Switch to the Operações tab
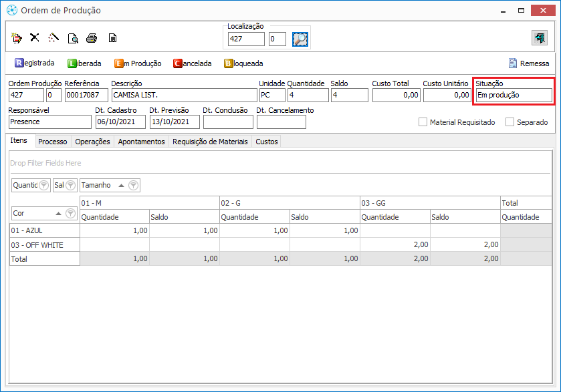The width and height of the screenshot is (561, 392). 93,142
